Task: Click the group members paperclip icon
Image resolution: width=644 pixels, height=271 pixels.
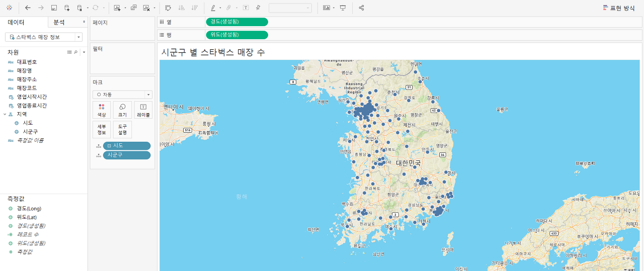Action: pos(228,8)
